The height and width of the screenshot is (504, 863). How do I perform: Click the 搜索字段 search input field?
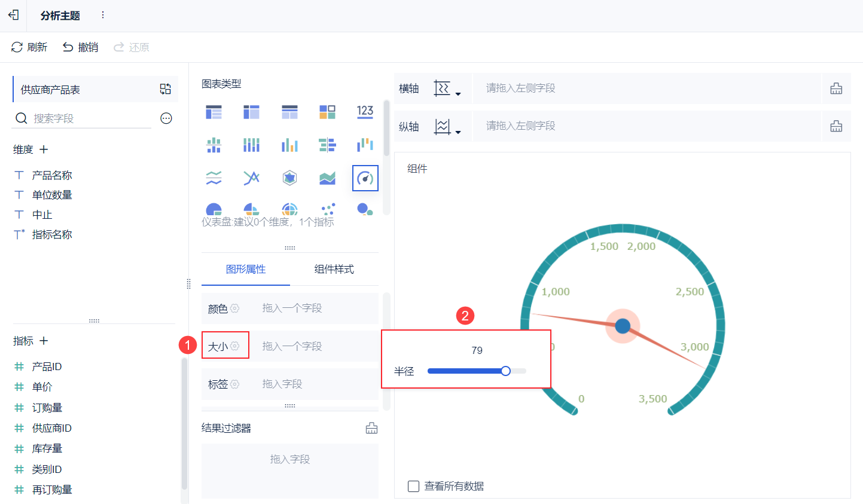point(84,118)
